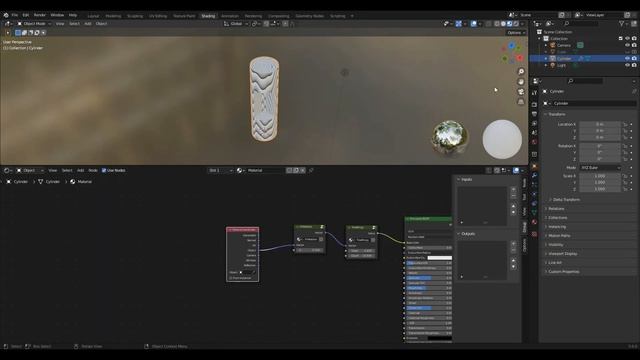The width and height of the screenshot is (640, 360).
Task: Expand the Relations panel
Action: [x=590, y=209]
